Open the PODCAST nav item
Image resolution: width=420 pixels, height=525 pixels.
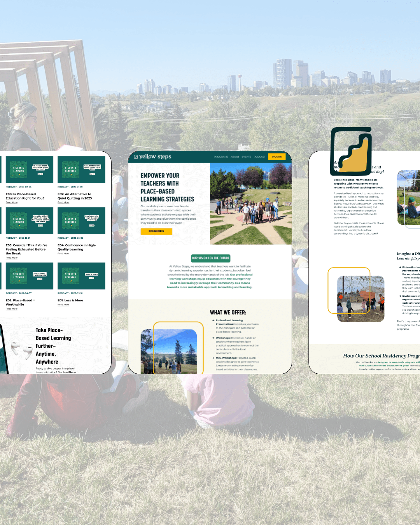(x=259, y=157)
